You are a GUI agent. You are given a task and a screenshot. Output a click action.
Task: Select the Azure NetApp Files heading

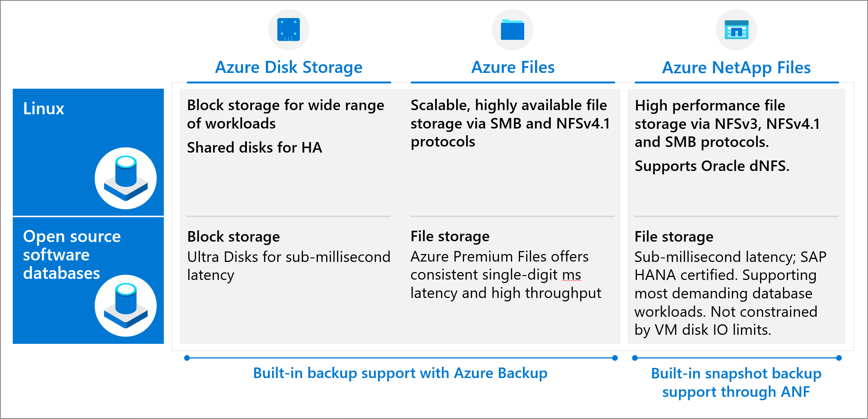coord(736,68)
